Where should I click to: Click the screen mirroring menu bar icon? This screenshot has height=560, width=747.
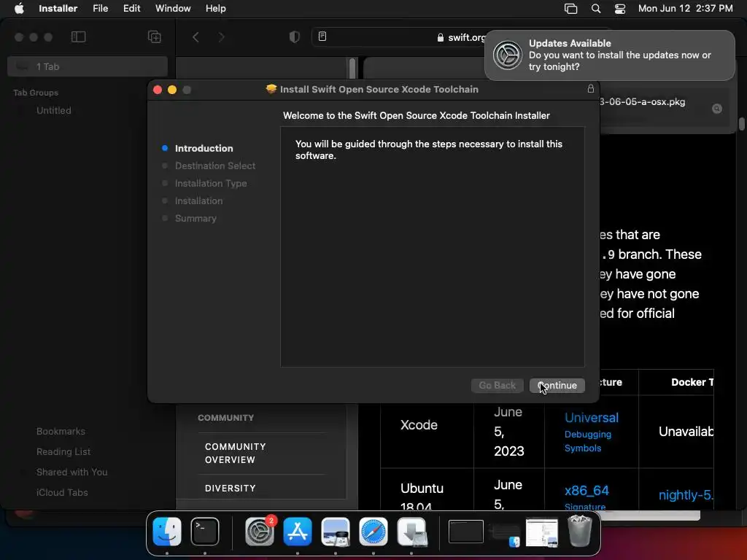click(570, 9)
